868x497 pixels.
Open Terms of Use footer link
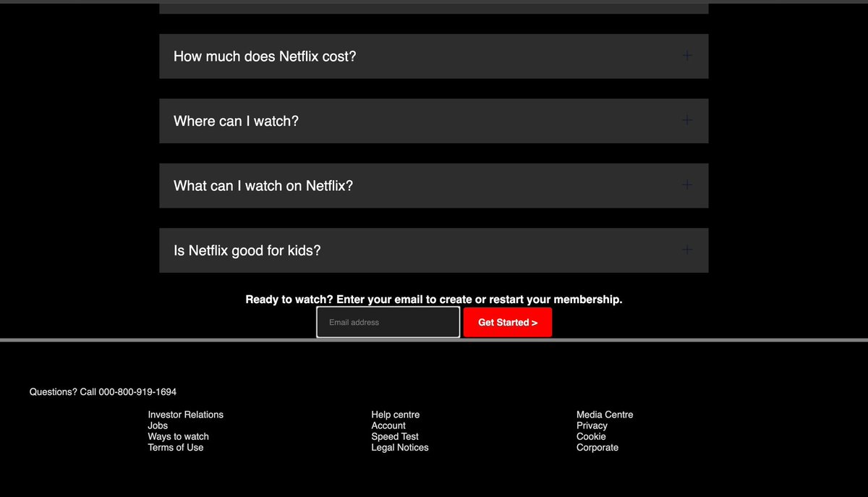(176, 447)
